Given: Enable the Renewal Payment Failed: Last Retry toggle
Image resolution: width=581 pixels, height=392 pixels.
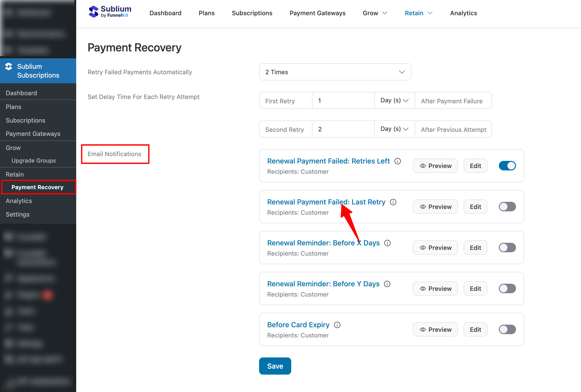Looking at the screenshot, I should click(507, 207).
